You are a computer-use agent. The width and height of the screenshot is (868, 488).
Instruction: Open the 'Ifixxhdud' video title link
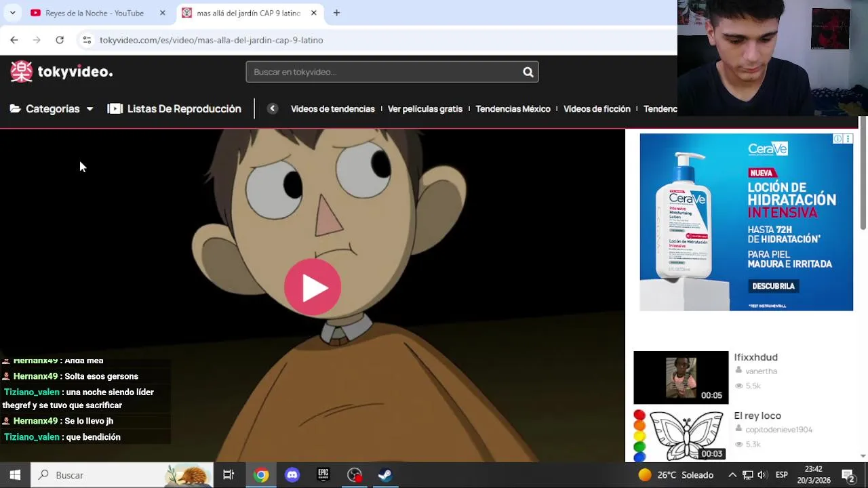coord(755,357)
